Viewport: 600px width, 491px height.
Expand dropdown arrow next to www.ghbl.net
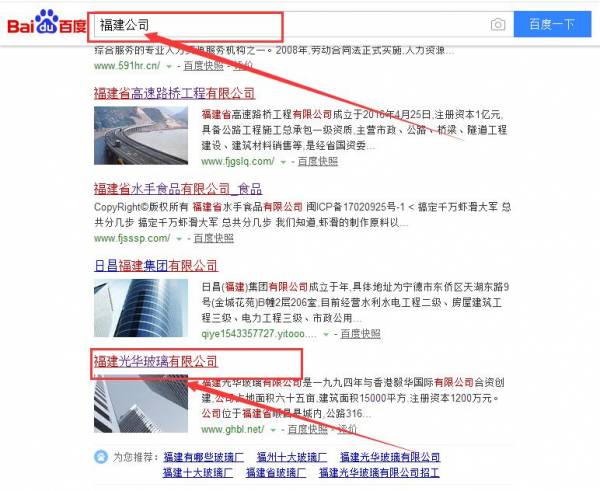pyautogui.click(x=273, y=430)
